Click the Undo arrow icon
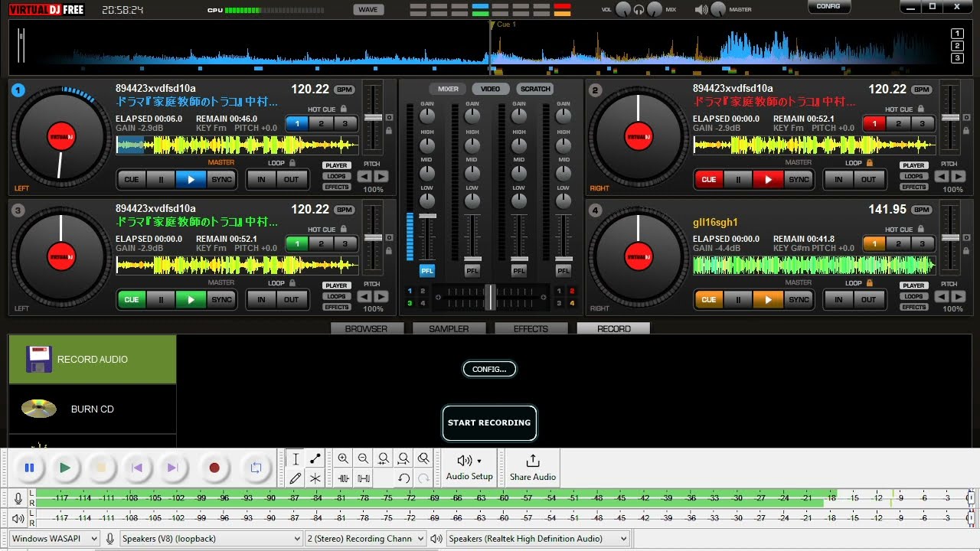Screen dimensions: 980x551 tap(403, 478)
